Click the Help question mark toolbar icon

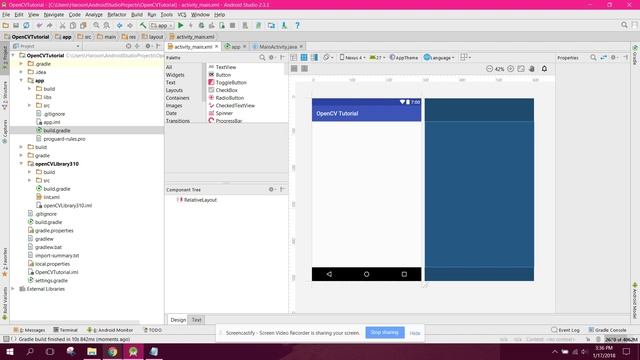coord(298,25)
